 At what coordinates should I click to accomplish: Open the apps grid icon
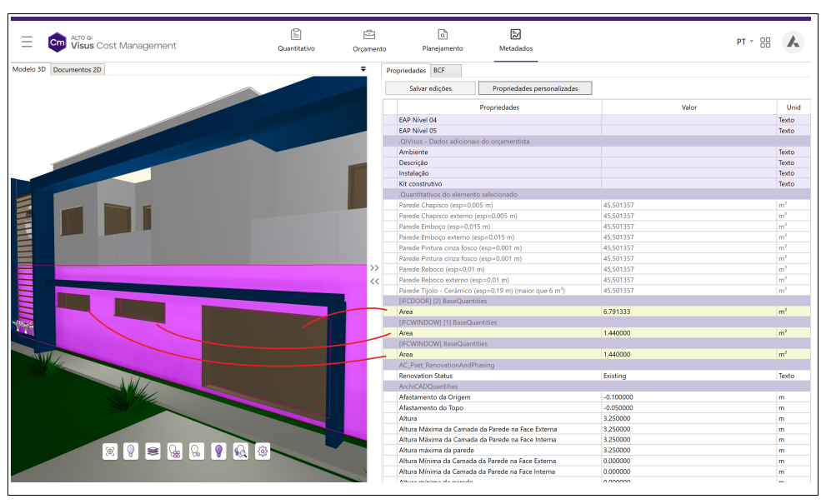pyautogui.click(x=765, y=42)
